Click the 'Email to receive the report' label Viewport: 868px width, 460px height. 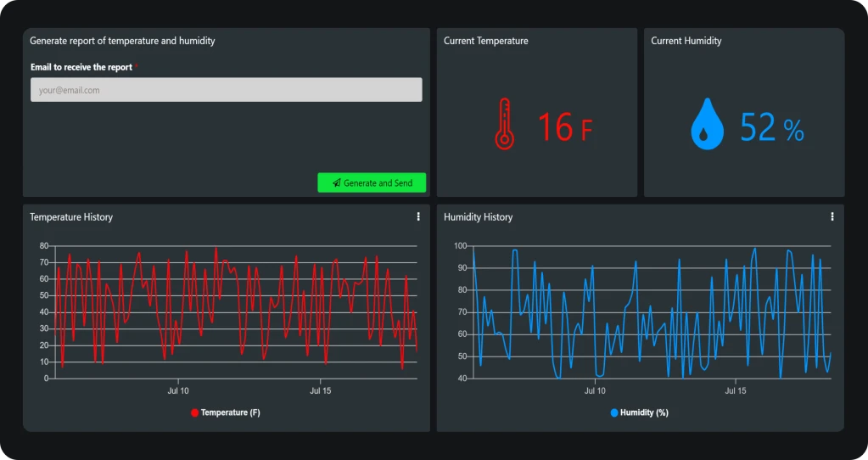coord(81,67)
